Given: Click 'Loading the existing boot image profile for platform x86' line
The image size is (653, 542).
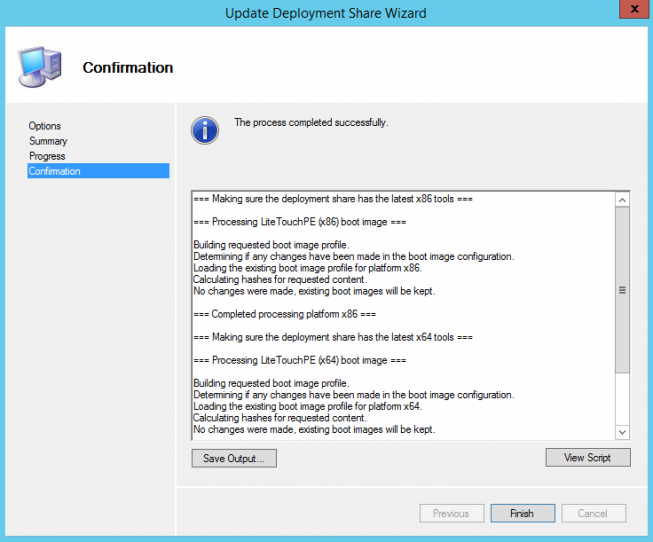Looking at the screenshot, I should 308,268.
